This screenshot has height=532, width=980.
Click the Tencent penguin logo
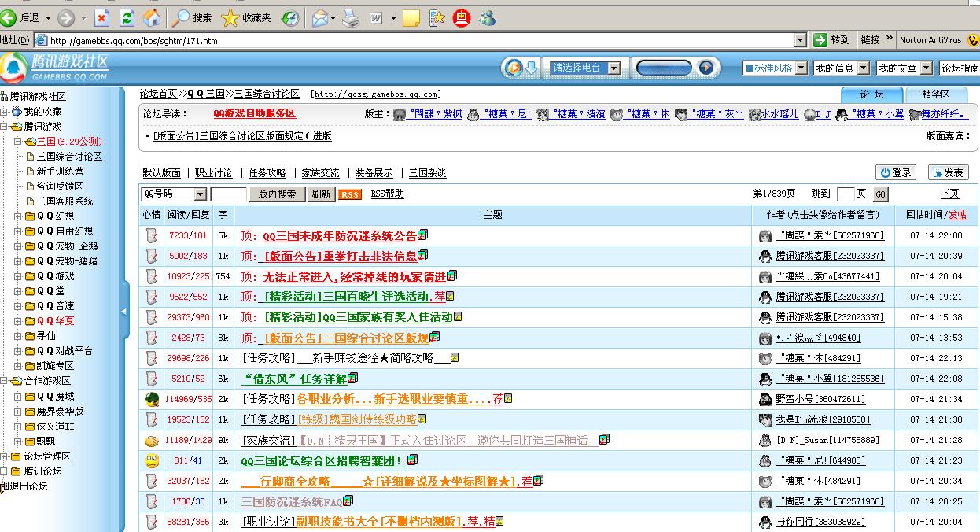[x=13, y=68]
